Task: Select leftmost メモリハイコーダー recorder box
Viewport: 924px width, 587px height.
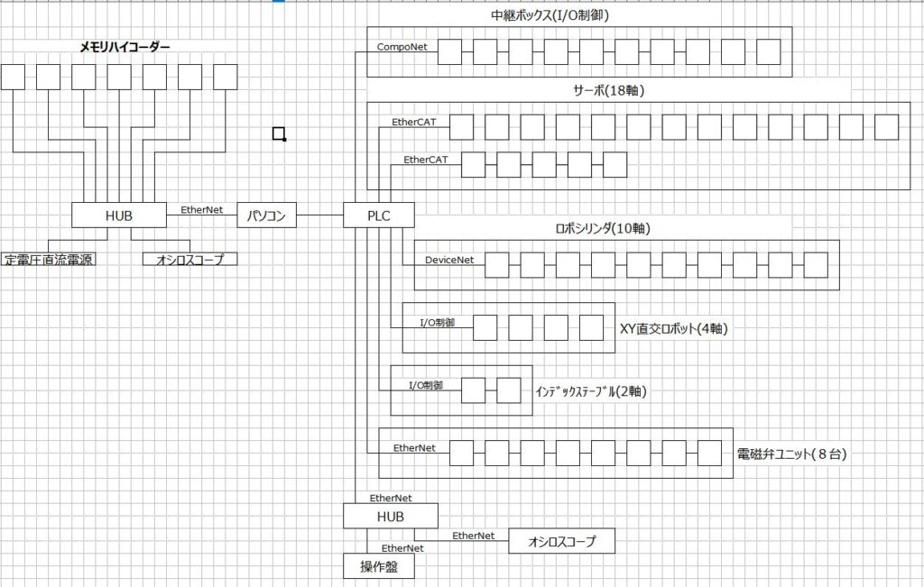Action: click(13, 78)
